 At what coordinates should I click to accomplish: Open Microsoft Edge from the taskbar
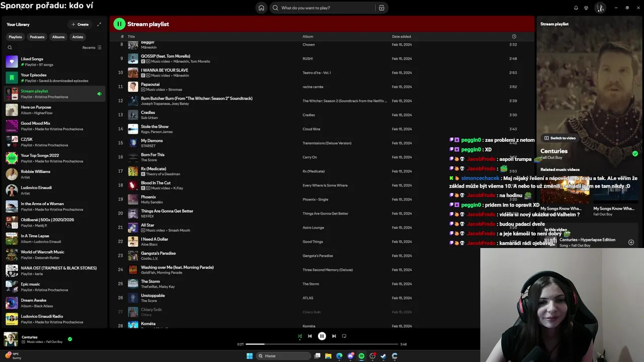[x=339, y=356]
